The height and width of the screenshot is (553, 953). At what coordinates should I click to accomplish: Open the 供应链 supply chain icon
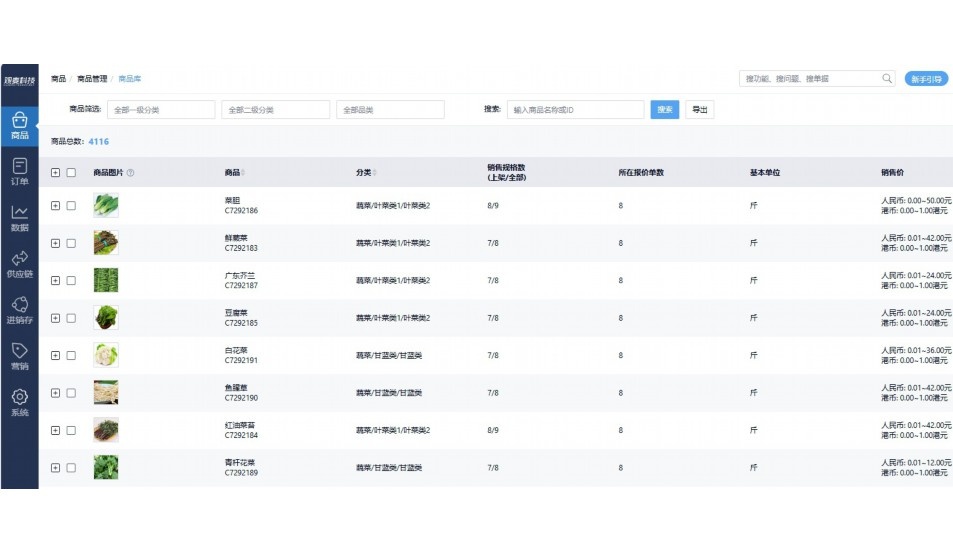19,264
